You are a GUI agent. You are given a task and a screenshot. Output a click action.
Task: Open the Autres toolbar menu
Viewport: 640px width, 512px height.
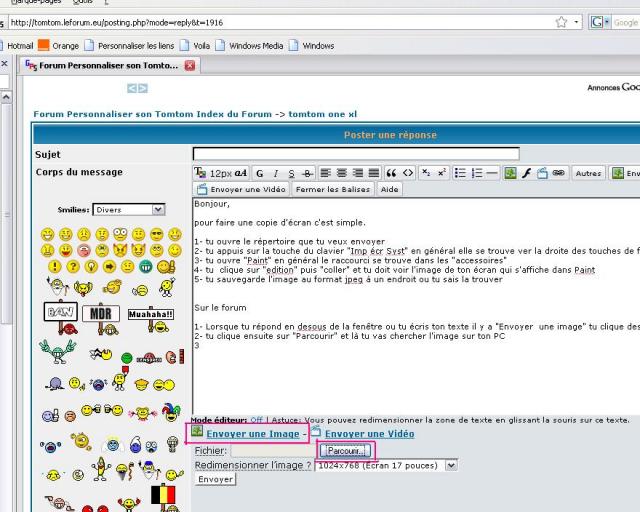click(x=588, y=173)
